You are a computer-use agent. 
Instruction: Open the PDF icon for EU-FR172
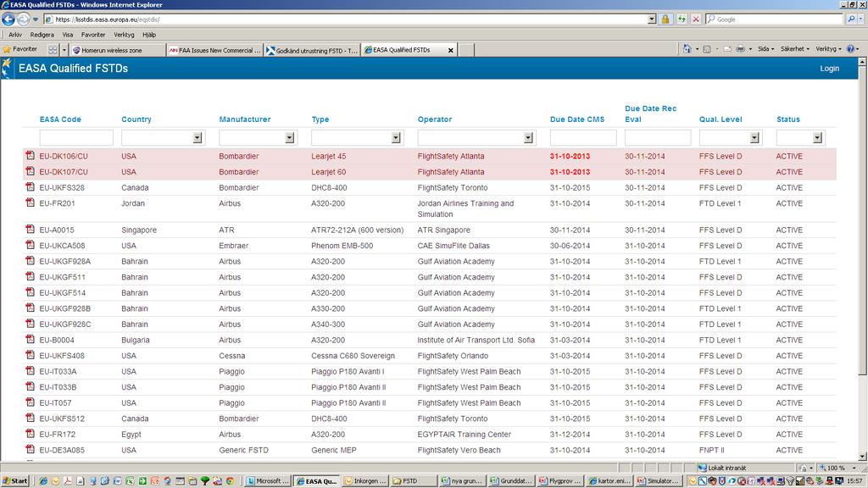click(30, 434)
